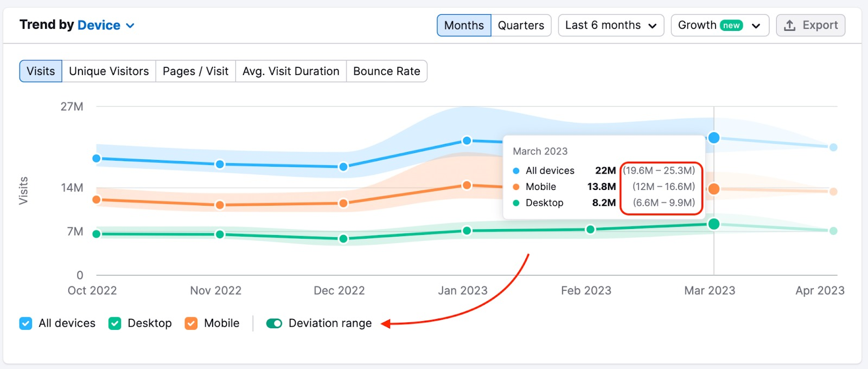Image resolution: width=868 pixels, height=369 pixels.
Task: Click the green 'new' badge on Growth
Action: tap(731, 26)
